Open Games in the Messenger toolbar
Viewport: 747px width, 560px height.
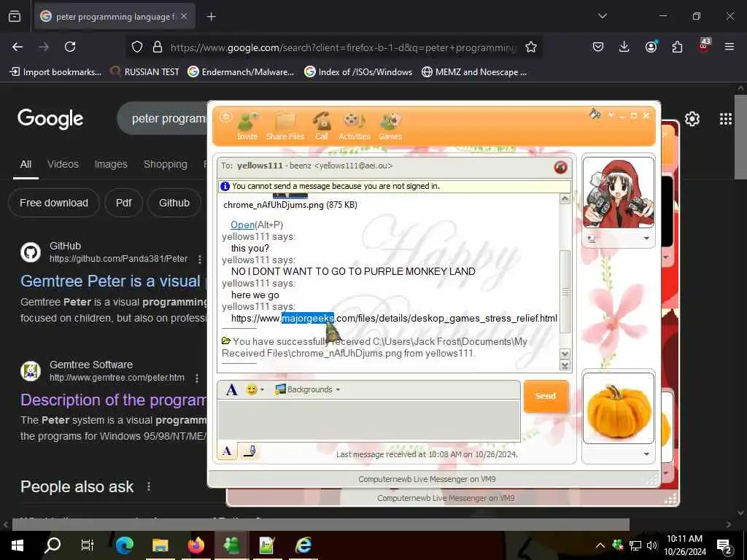[390, 125]
